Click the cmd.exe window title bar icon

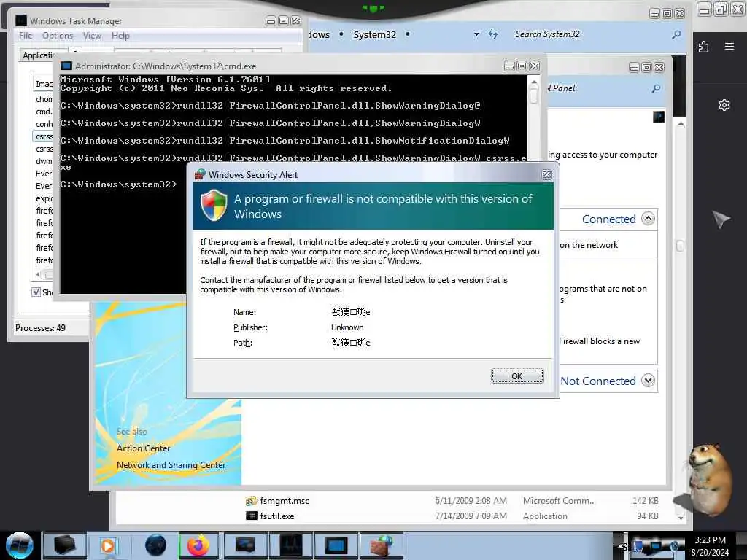tap(66, 66)
